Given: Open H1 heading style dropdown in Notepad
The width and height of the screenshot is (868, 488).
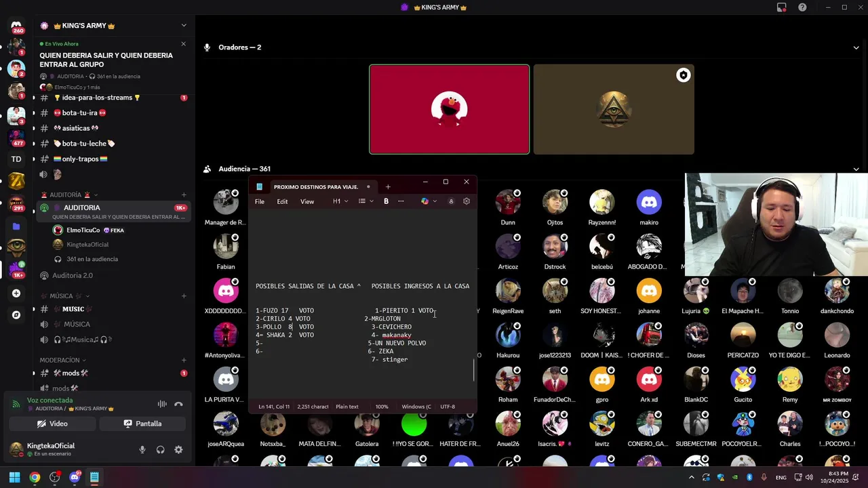Looking at the screenshot, I should click(x=340, y=201).
